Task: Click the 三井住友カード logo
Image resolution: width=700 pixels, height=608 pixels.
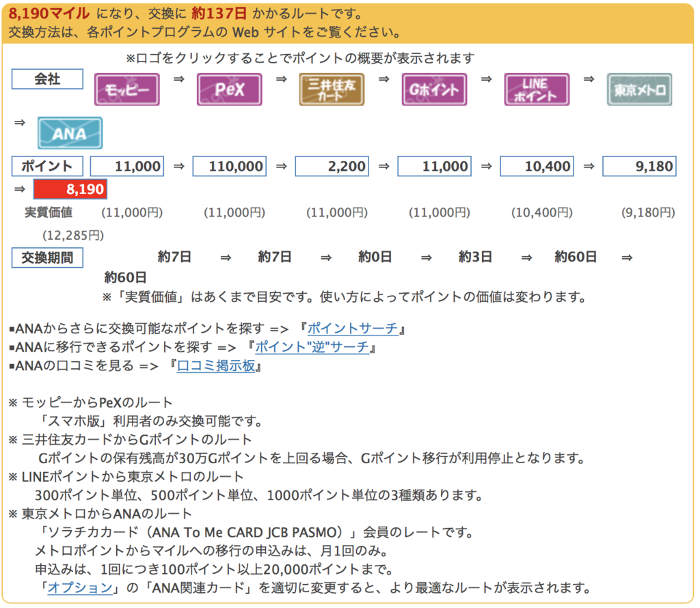Action: click(332, 89)
